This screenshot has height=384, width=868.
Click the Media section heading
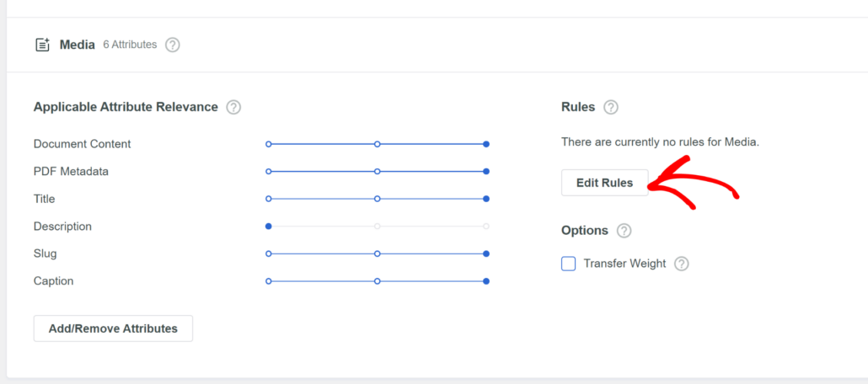tap(77, 45)
